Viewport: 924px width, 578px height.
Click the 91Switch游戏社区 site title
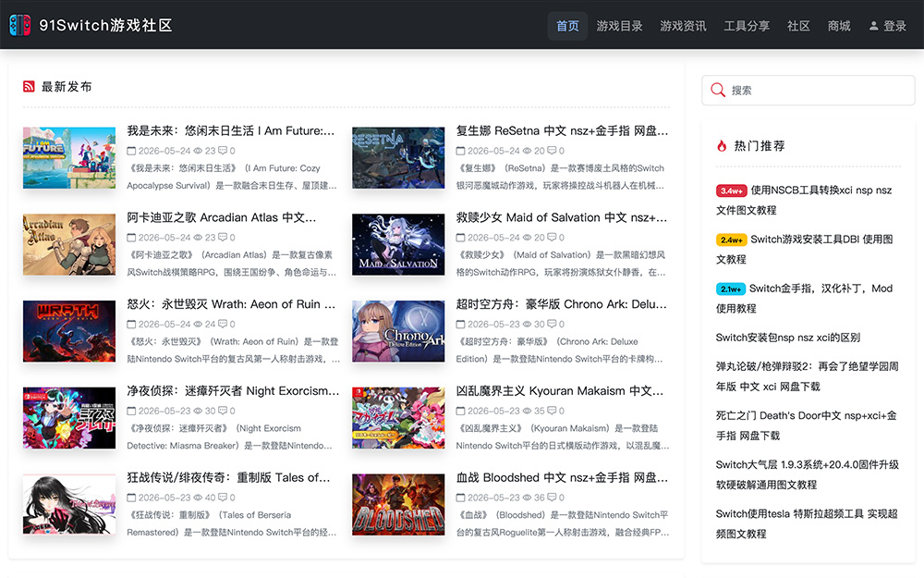pyautogui.click(x=105, y=25)
